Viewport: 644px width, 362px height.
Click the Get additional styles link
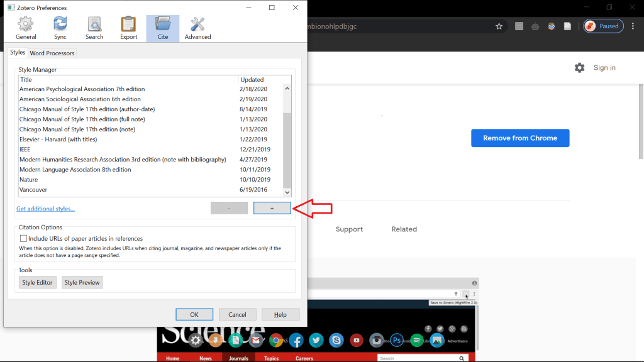pos(45,209)
